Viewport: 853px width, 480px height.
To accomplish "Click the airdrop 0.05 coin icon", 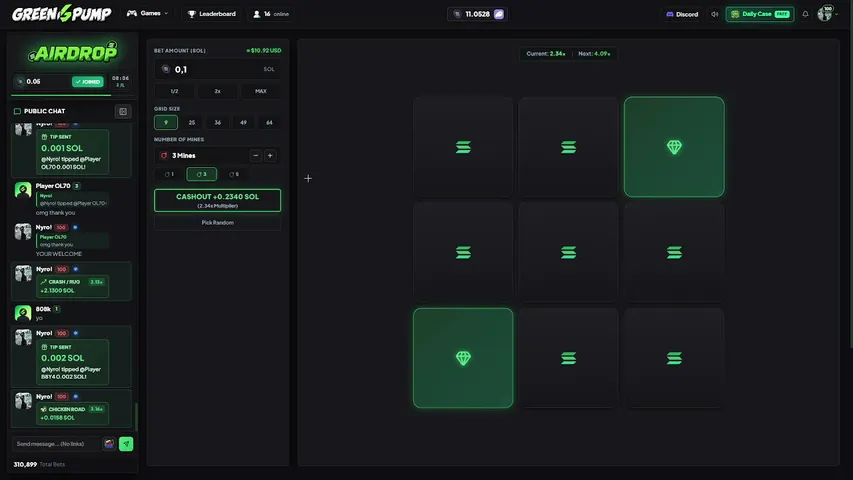I will 20,82.
